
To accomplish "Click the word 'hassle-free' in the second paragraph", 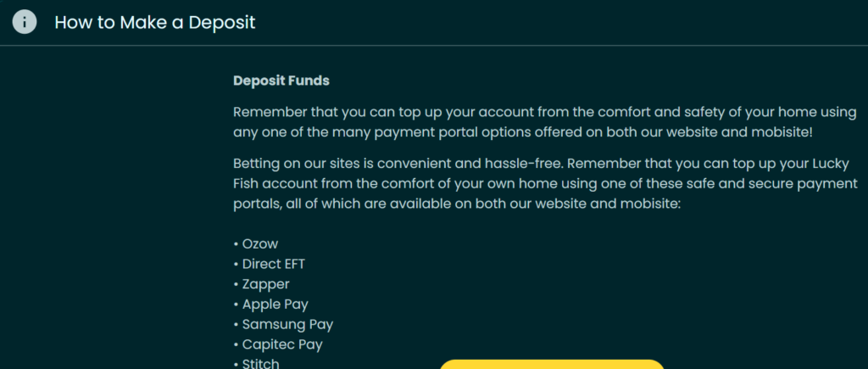I will (524, 164).
